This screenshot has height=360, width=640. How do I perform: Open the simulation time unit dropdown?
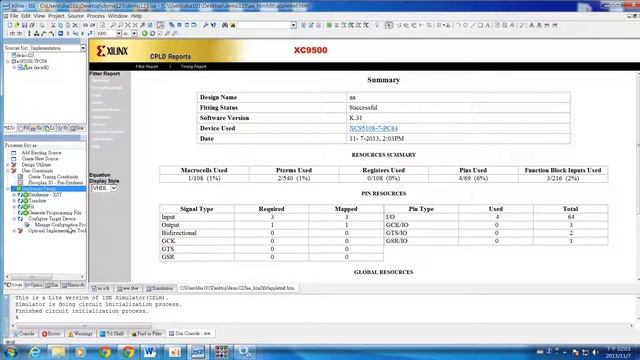[x=134, y=33]
